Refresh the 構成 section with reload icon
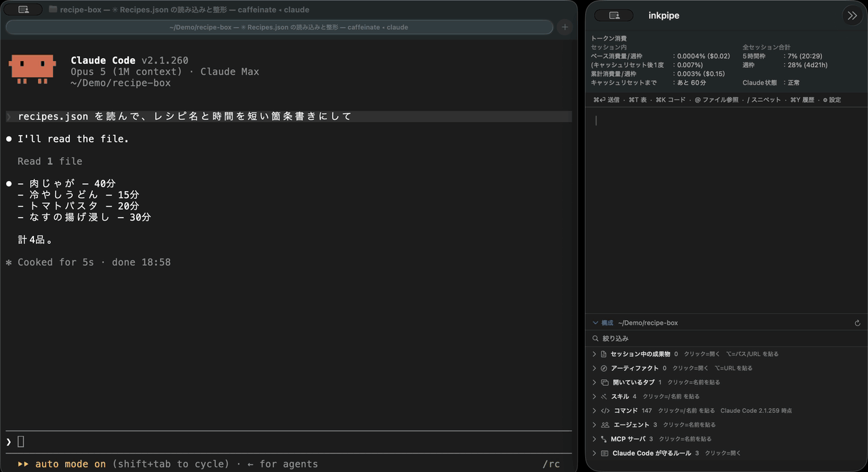This screenshot has width=868, height=472. click(857, 323)
